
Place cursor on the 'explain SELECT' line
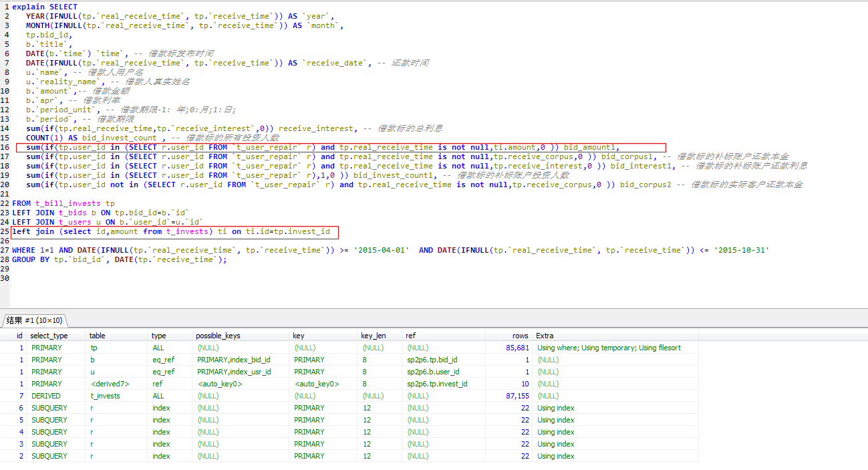coord(44,7)
